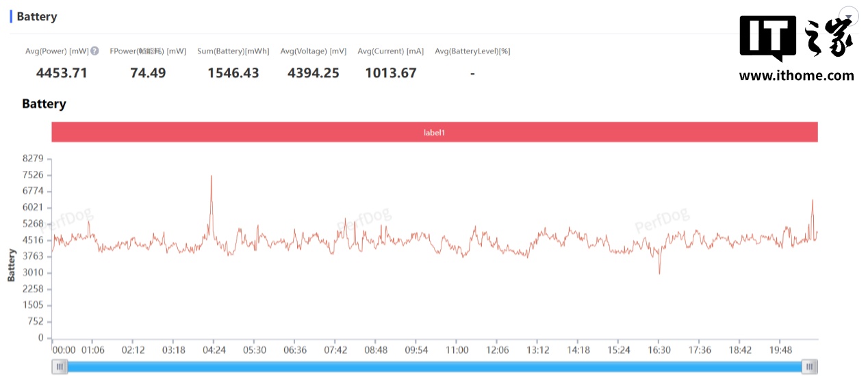Click the 01:06 x-axis time label

pos(93,350)
